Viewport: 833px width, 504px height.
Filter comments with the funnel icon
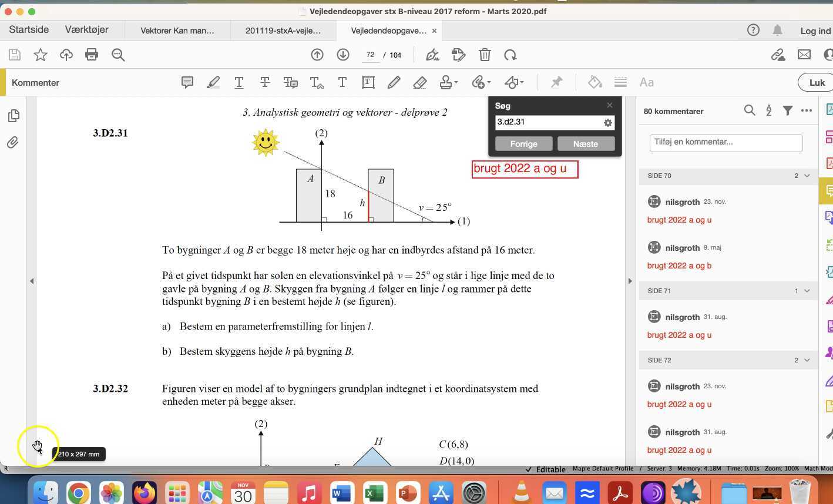[x=788, y=110]
